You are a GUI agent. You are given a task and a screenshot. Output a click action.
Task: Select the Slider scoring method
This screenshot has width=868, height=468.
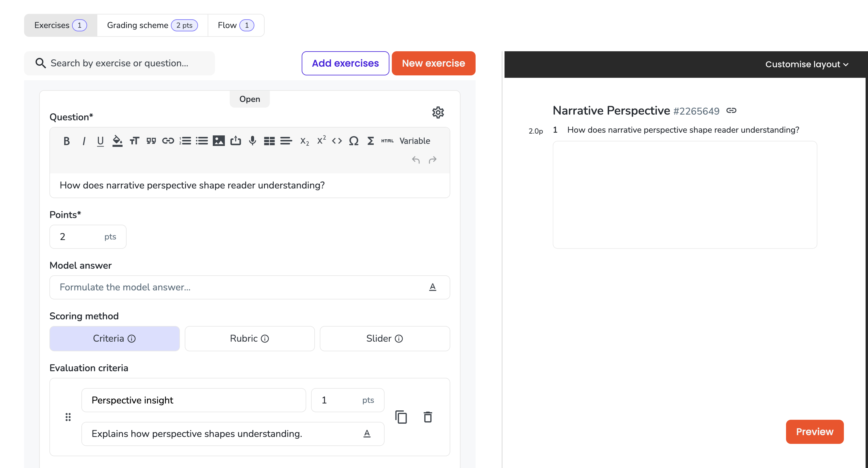pyautogui.click(x=385, y=338)
